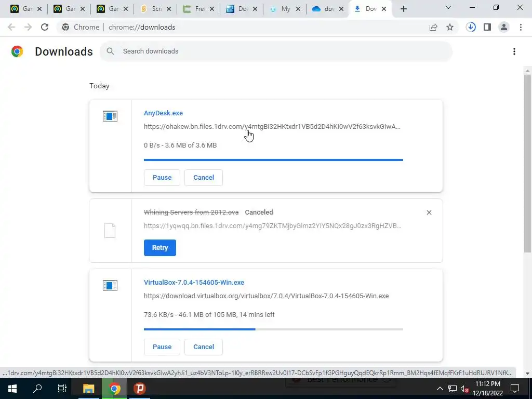
Task: Open the AnyDesk.exe file name link
Action: [x=163, y=113]
